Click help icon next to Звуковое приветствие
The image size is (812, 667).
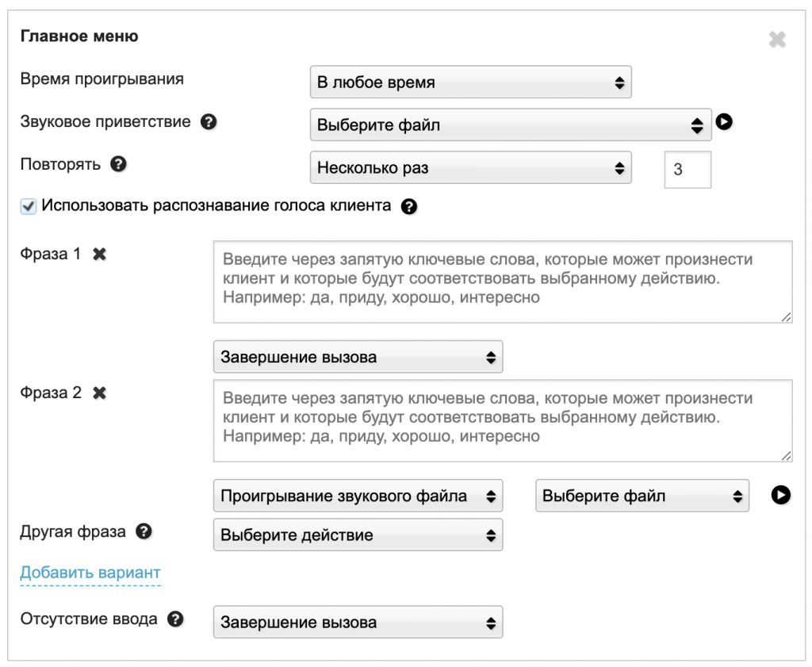point(209,122)
